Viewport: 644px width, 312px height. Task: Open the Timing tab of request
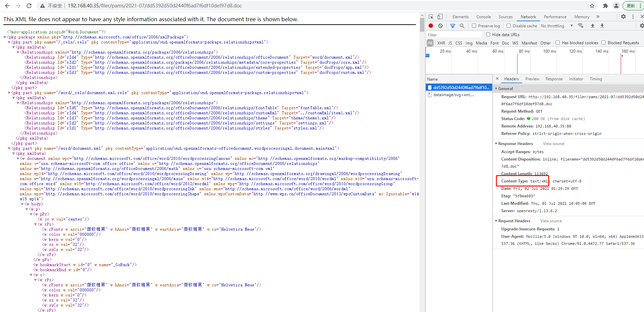point(595,79)
